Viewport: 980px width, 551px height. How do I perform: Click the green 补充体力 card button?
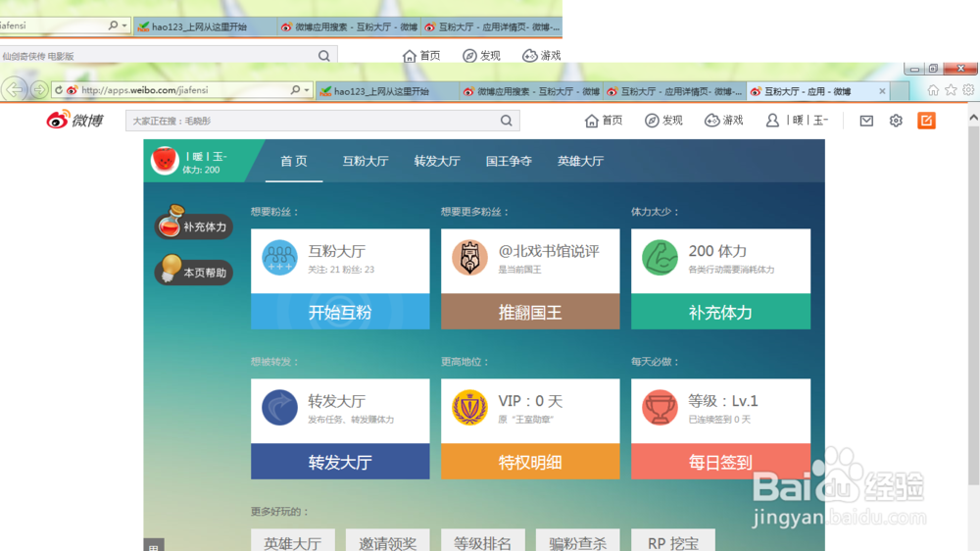click(720, 312)
